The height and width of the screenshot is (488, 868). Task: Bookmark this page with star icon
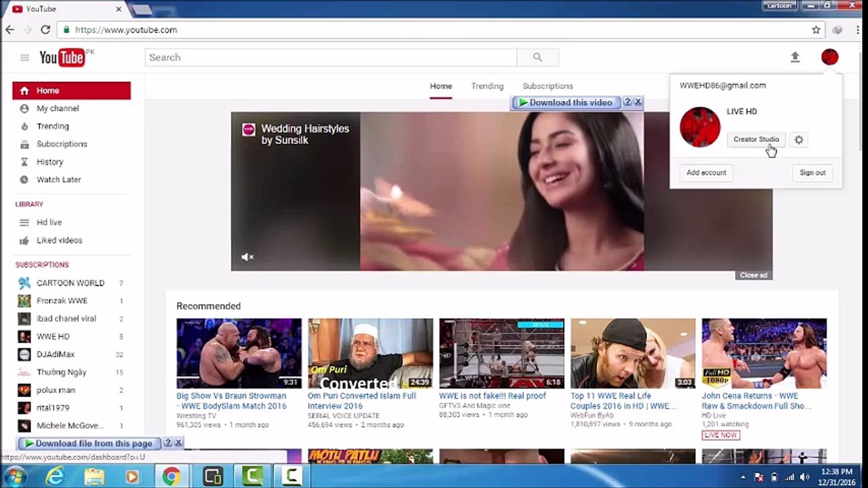[816, 30]
